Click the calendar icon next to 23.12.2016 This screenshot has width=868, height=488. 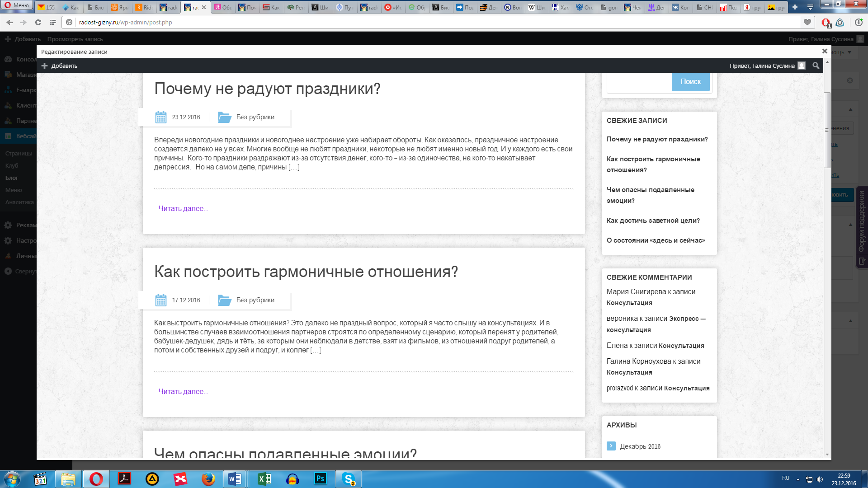pos(161,117)
